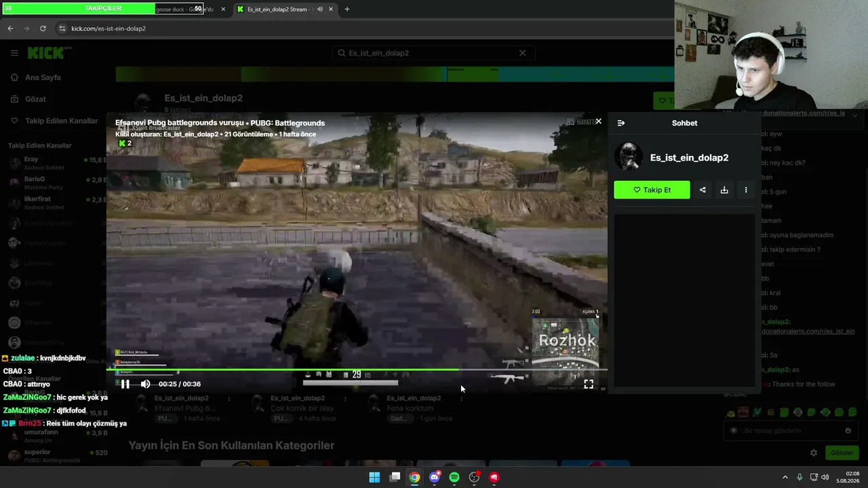Click the kick.com address bar URL
This screenshot has height=488, width=868.
pyautogui.click(x=108, y=28)
